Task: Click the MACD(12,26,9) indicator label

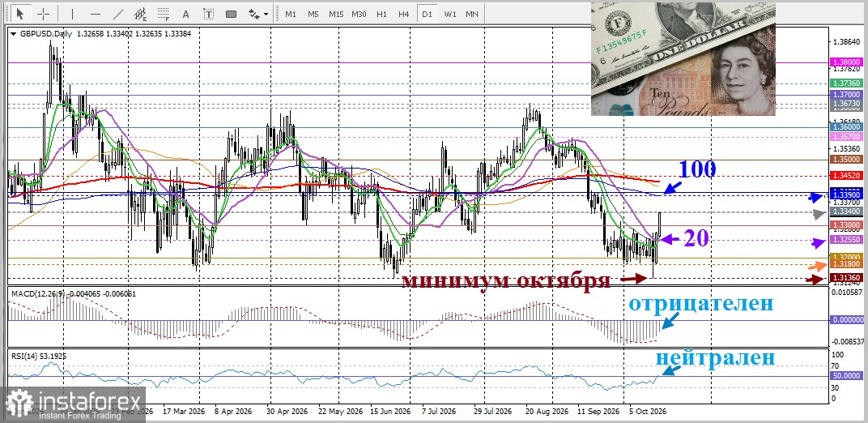Action: coord(37,293)
